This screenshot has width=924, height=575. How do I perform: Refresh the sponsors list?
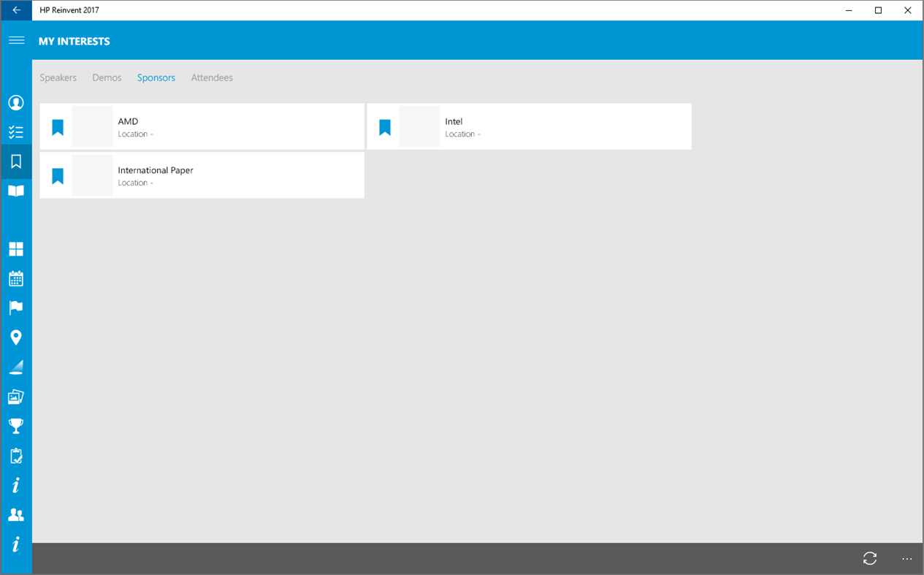pos(869,558)
